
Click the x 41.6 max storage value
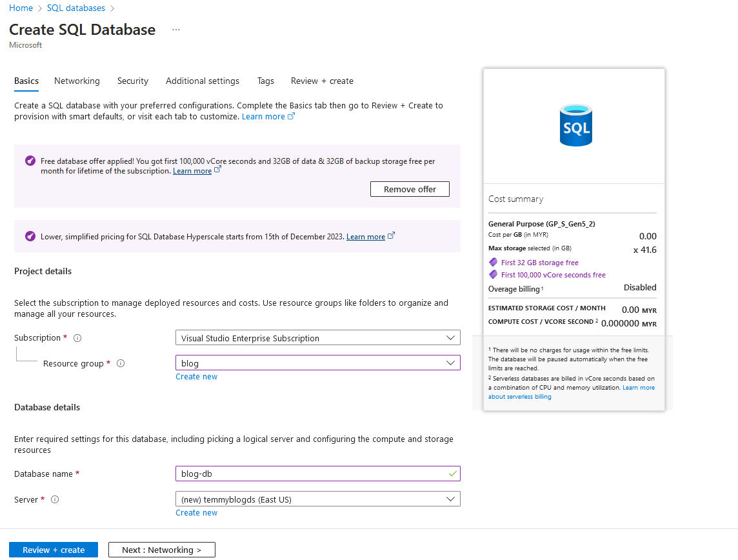(x=645, y=250)
